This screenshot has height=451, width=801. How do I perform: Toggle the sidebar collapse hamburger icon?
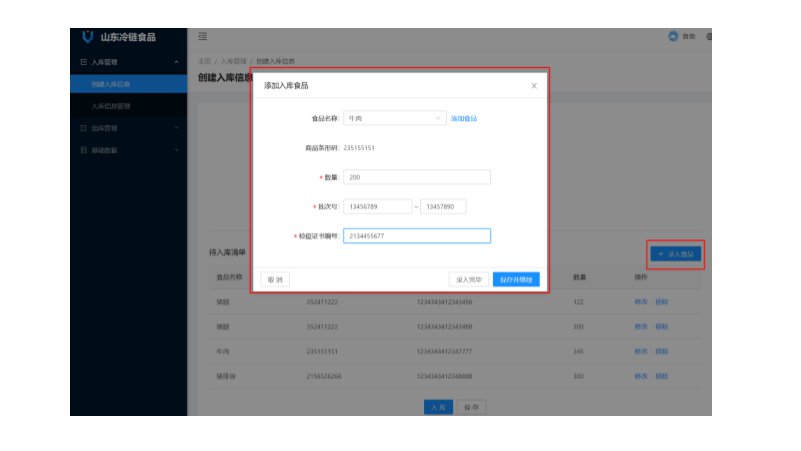[203, 37]
